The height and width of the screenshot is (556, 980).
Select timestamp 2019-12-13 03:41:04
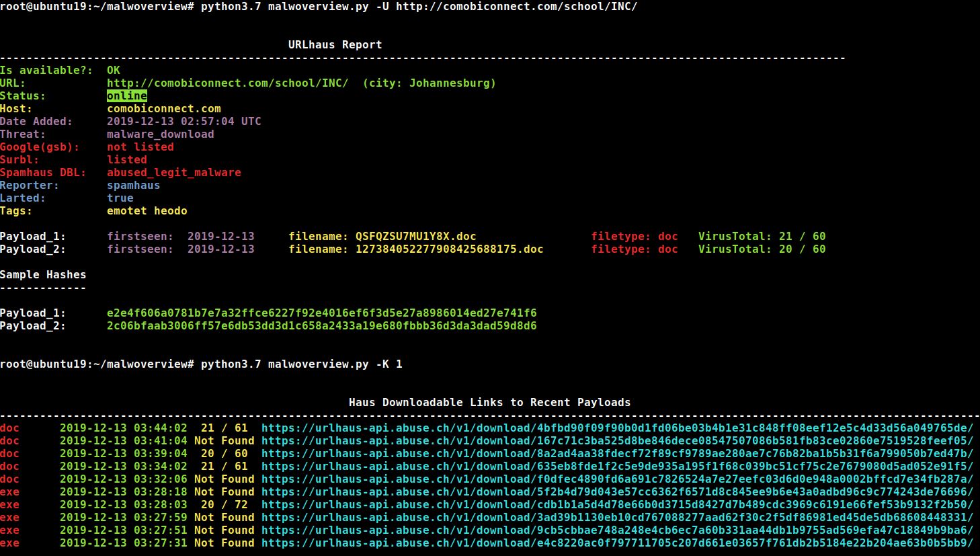tap(124, 441)
